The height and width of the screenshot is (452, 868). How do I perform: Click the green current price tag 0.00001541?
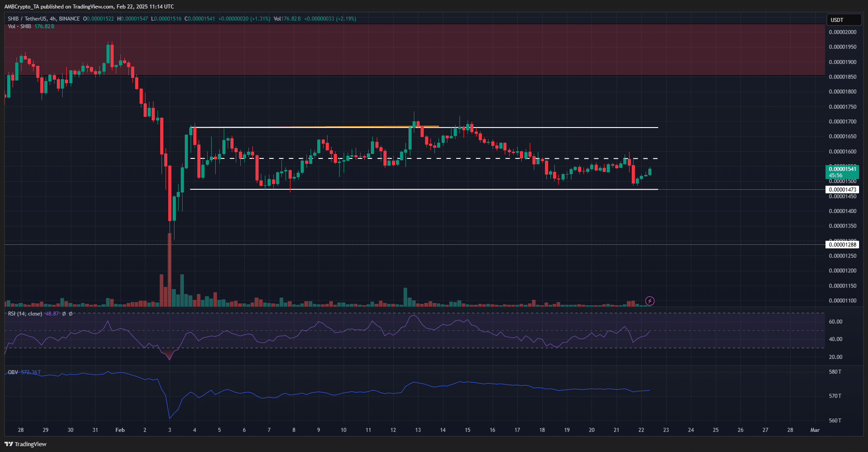pyautogui.click(x=842, y=172)
